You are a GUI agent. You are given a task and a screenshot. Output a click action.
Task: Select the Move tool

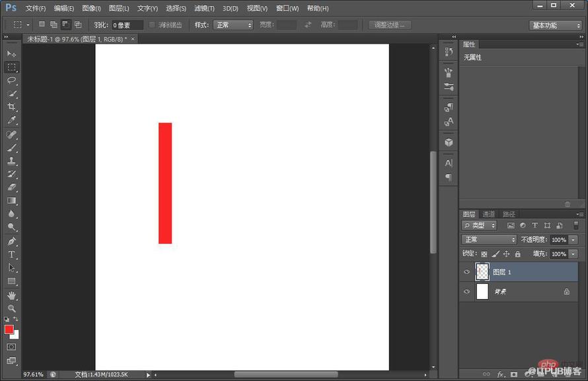click(x=11, y=54)
